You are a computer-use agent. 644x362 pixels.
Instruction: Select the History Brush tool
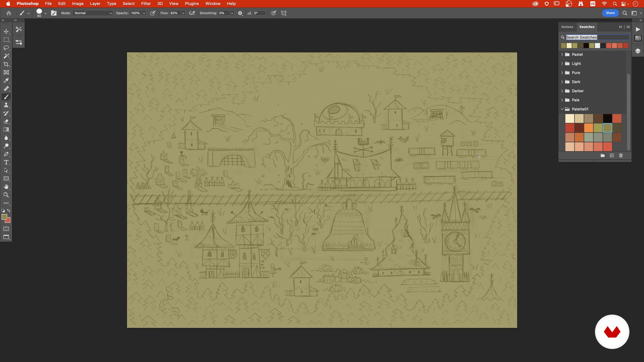pos(6,113)
